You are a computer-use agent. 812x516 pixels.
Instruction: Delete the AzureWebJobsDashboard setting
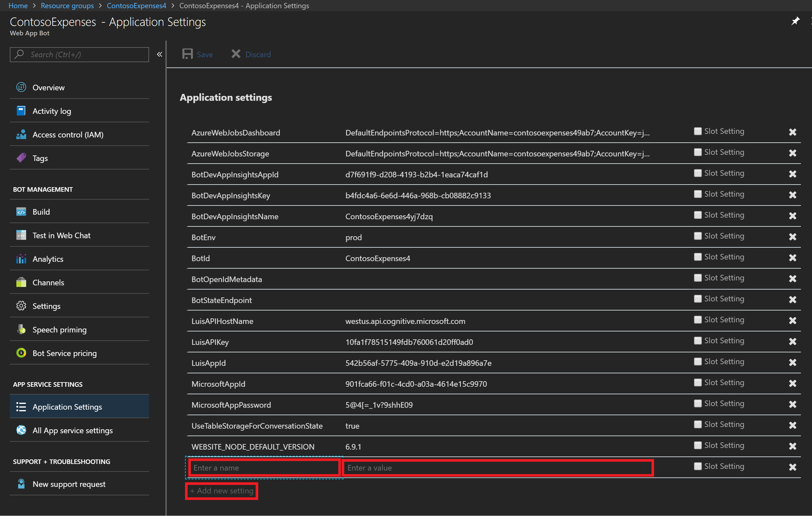coord(793,132)
